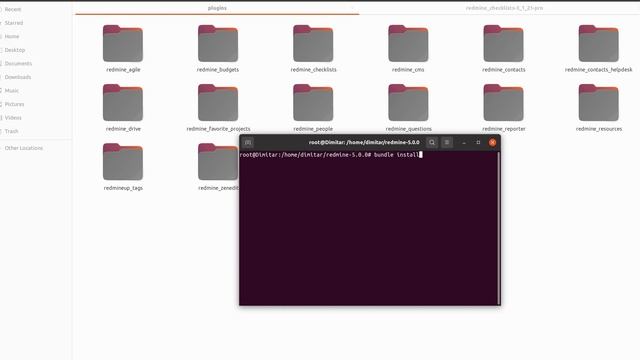640x360 pixels.
Task: Click the terminal new tab icon
Action: [x=248, y=142]
